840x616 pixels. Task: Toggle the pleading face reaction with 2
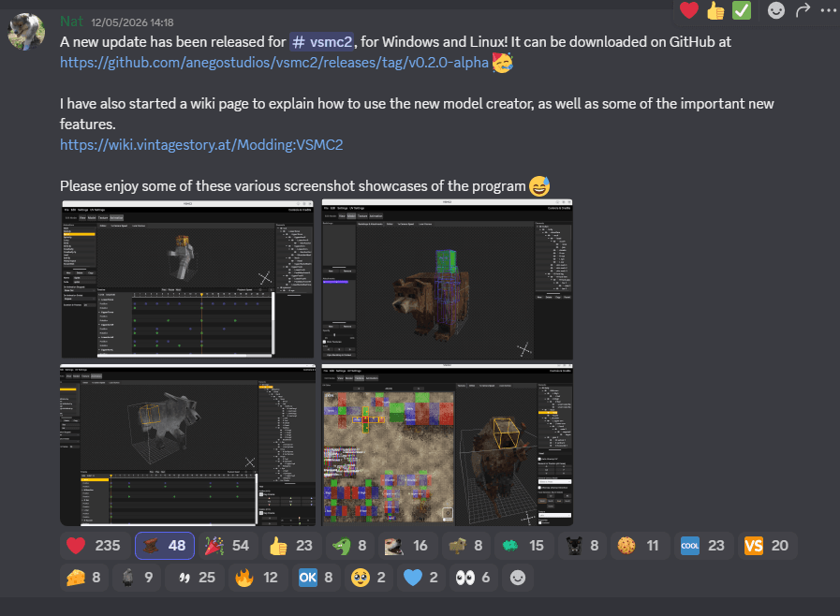(368, 578)
